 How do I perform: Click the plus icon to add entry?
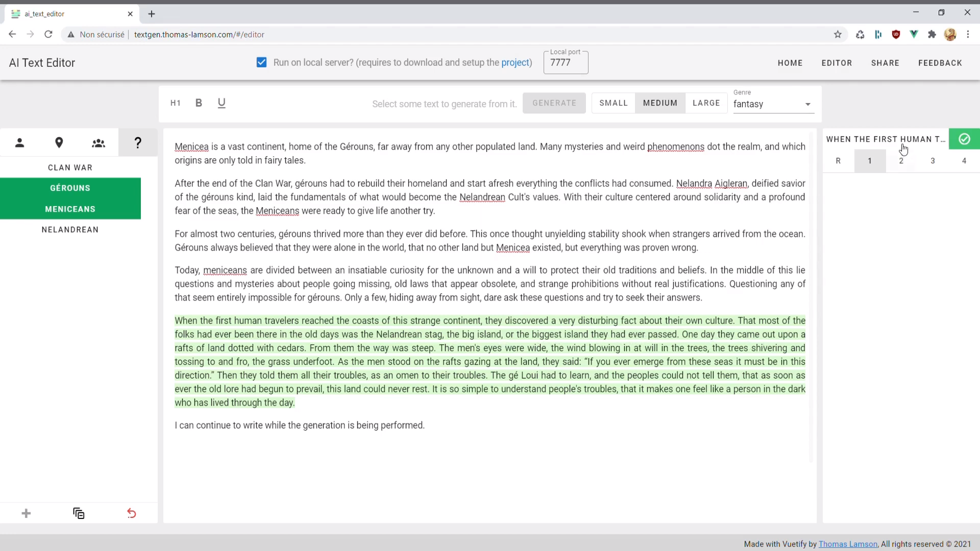point(26,513)
